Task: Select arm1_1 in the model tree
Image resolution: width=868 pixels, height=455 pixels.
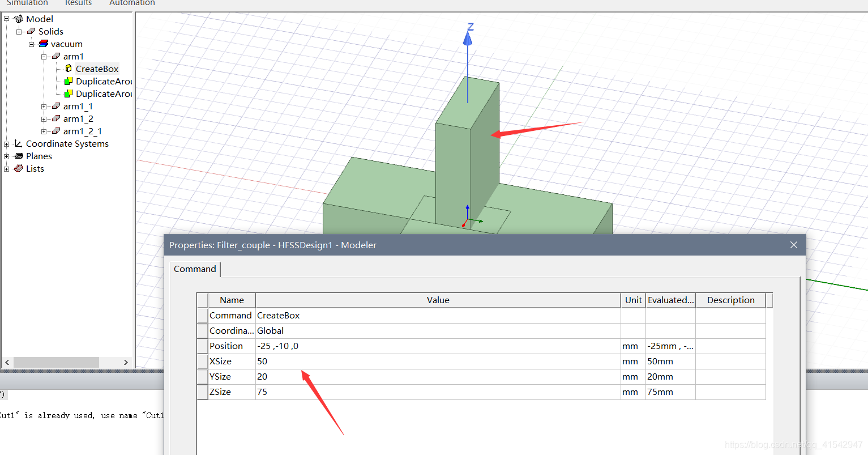Action: (x=78, y=106)
